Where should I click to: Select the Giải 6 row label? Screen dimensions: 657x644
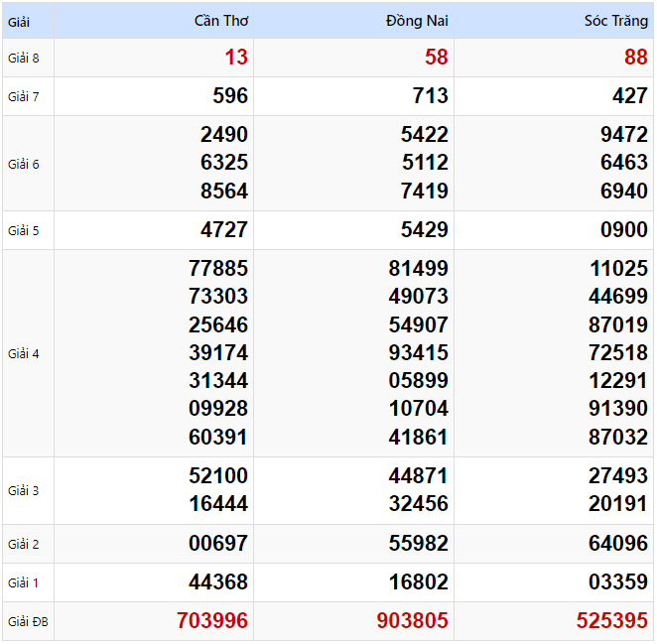(x=24, y=164)
